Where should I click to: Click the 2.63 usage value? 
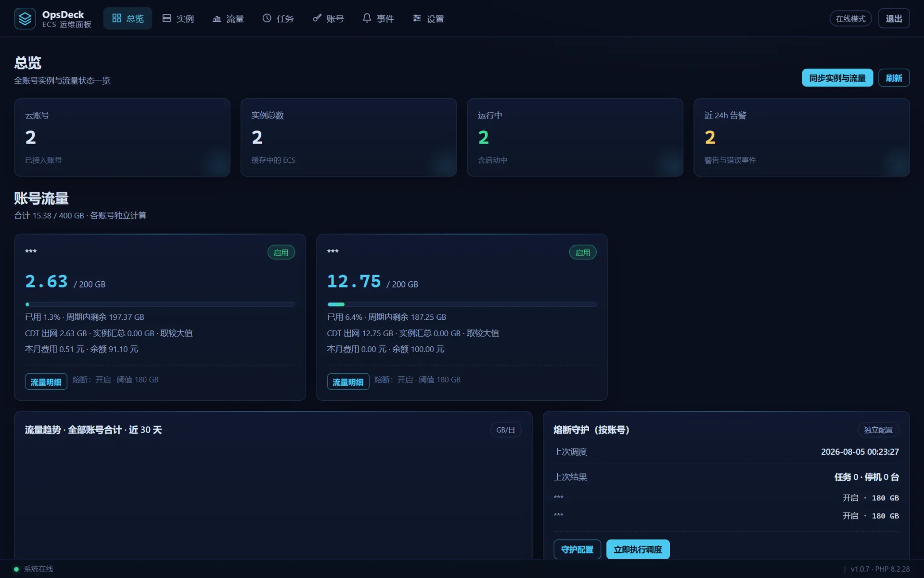click(x=46, y=281)
